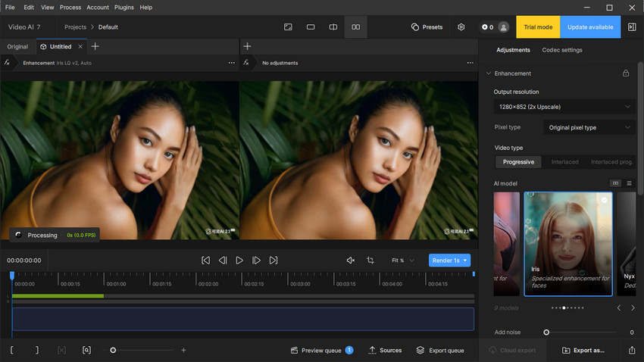This screenshot has width=644, height=362.
Task: Open the Plugins menu
Action: point(124,8)
